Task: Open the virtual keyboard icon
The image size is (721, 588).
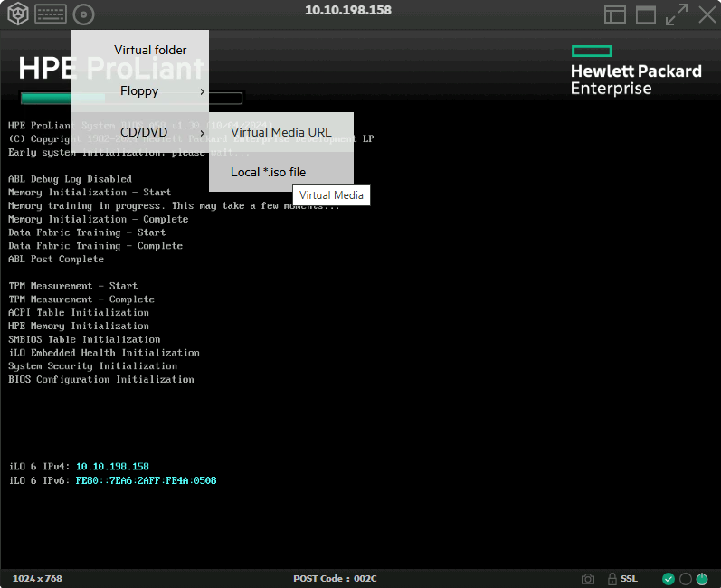Action: click(51, 14)
